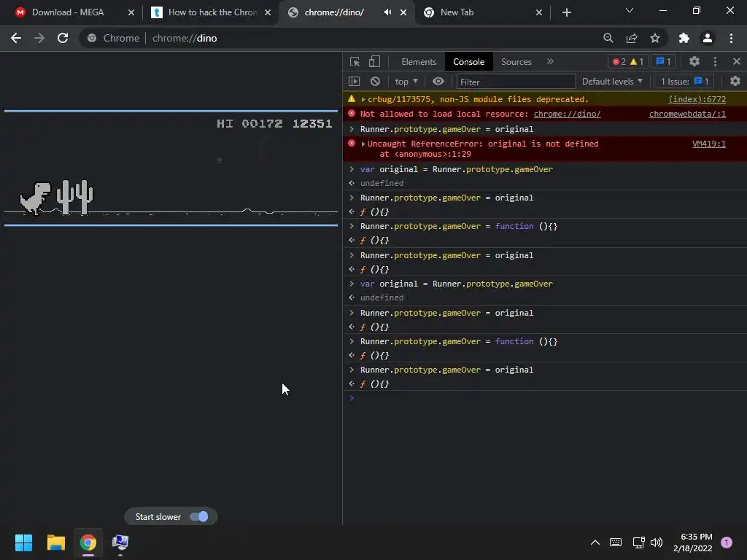
Task: Click the site info Chrome chip
Action: click(115, 38)
